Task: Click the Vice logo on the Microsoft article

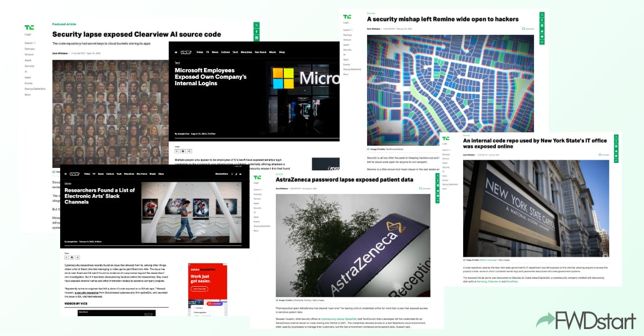Action: coord(186,52)
